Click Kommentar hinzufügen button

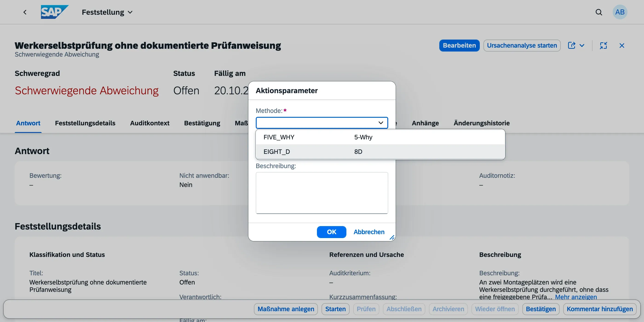pos(600,309)
